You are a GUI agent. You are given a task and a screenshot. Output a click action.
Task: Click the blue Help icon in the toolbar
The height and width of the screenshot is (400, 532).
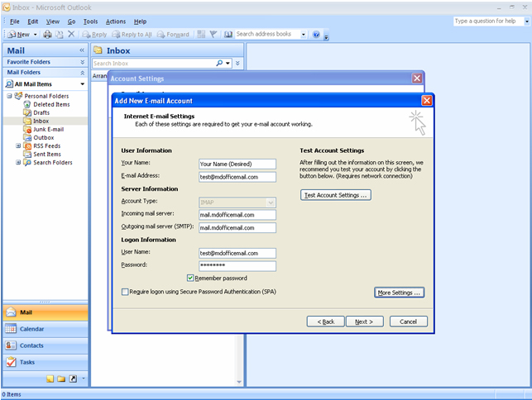[316, 35]
